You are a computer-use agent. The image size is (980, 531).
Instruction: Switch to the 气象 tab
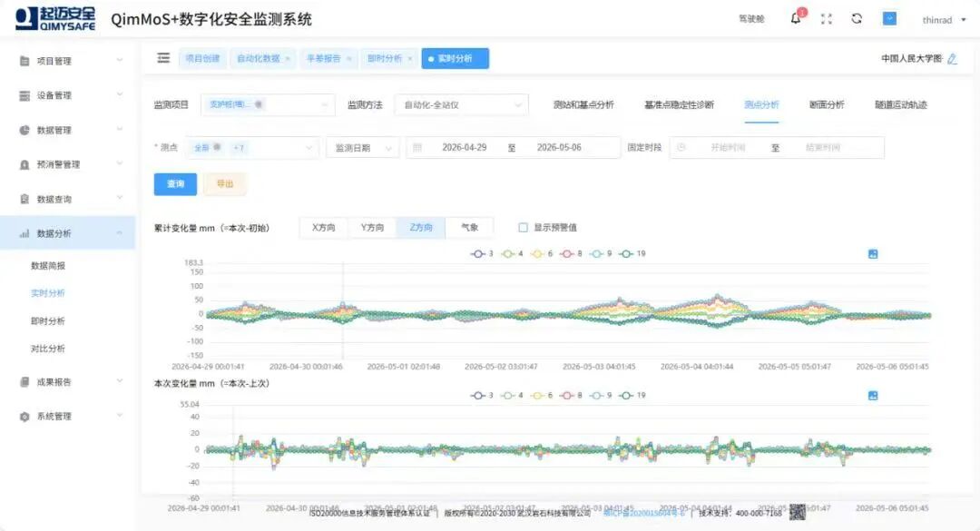point(469,228)
